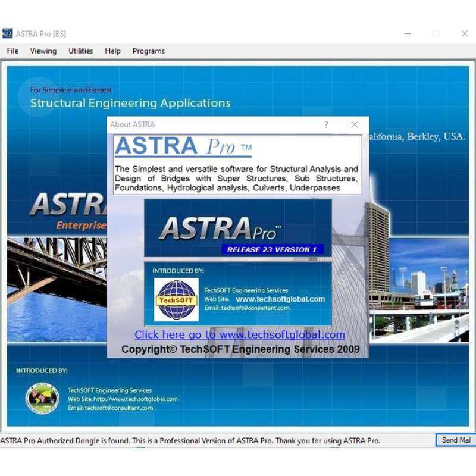This screenshot has width=476, height=476.
Task: Click the TechSOFT globe logo in About dialog
Action: [176, 300]
